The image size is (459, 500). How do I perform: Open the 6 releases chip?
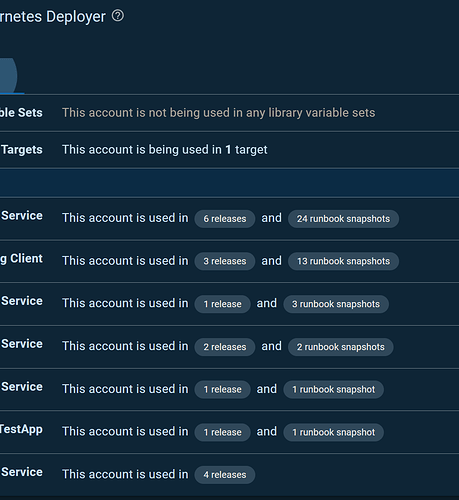[225, 219]
